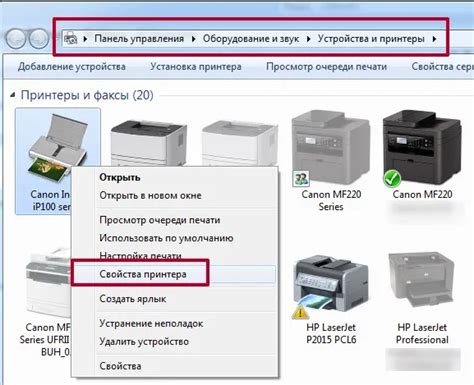Click the HP LaserJet P2015 PCL6 label
This screenshot has width=474, height=385.
coord(331,333)
